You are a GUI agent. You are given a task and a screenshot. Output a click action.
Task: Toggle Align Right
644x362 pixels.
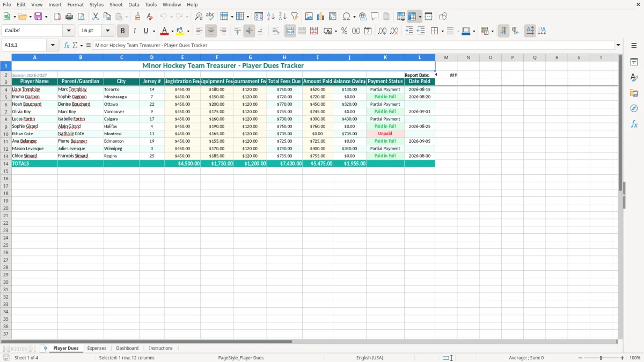click(x=223, y=31)
